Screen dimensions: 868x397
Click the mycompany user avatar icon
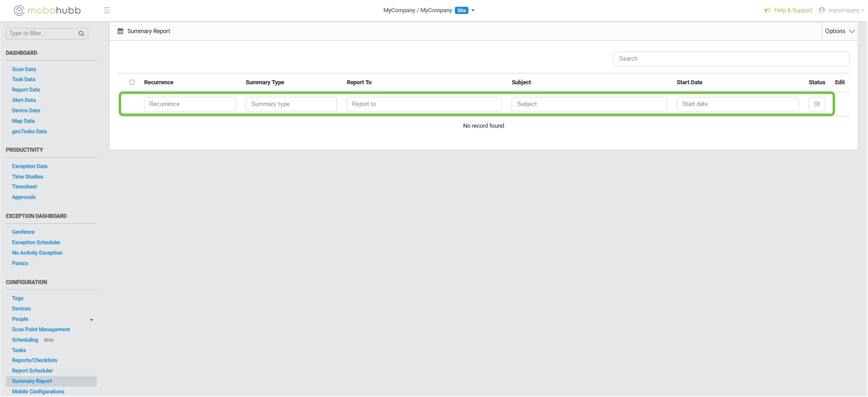pyautogui.click(x=822, y=10)
